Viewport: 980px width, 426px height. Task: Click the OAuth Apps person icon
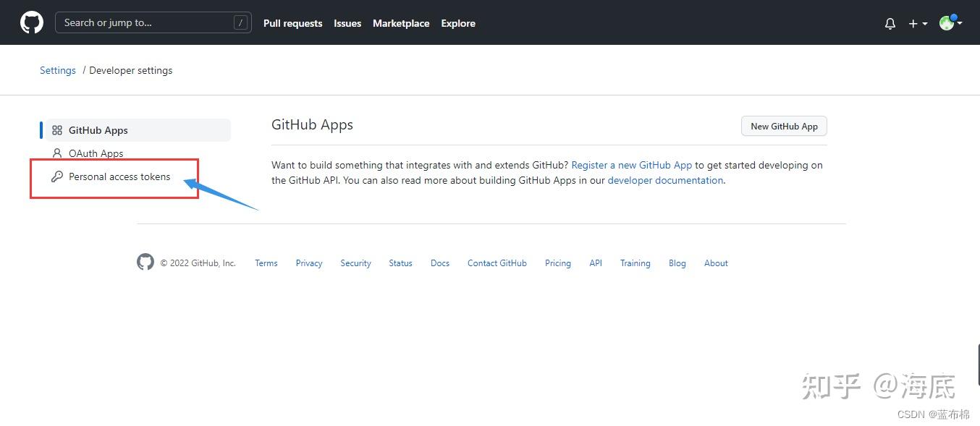[57, 153]
